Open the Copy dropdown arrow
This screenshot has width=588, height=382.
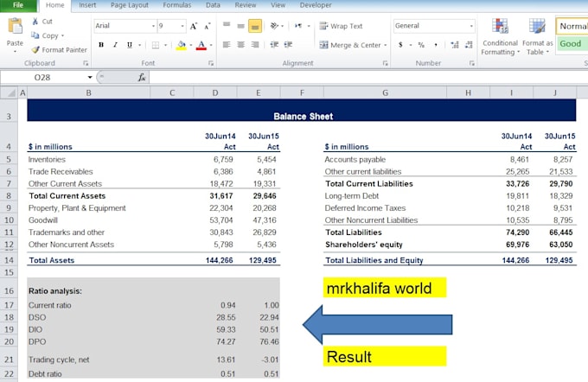tap(62, 35)
